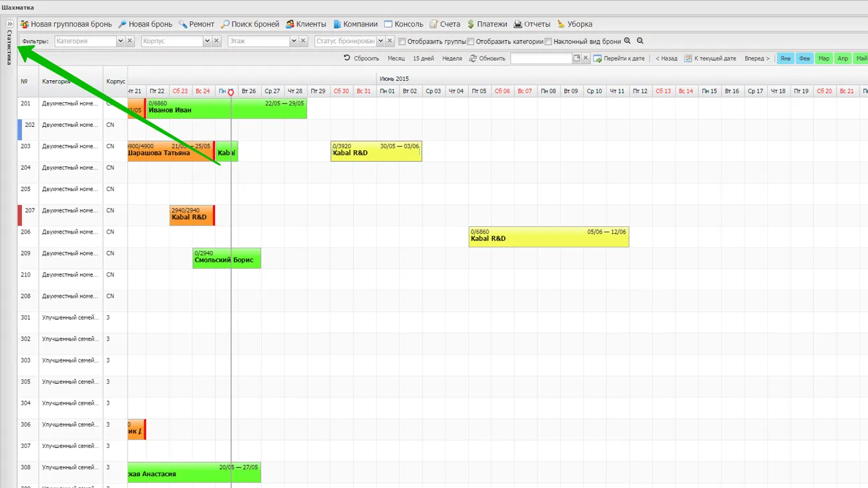Enable Отобразить группы checkbox

point(402,42)
